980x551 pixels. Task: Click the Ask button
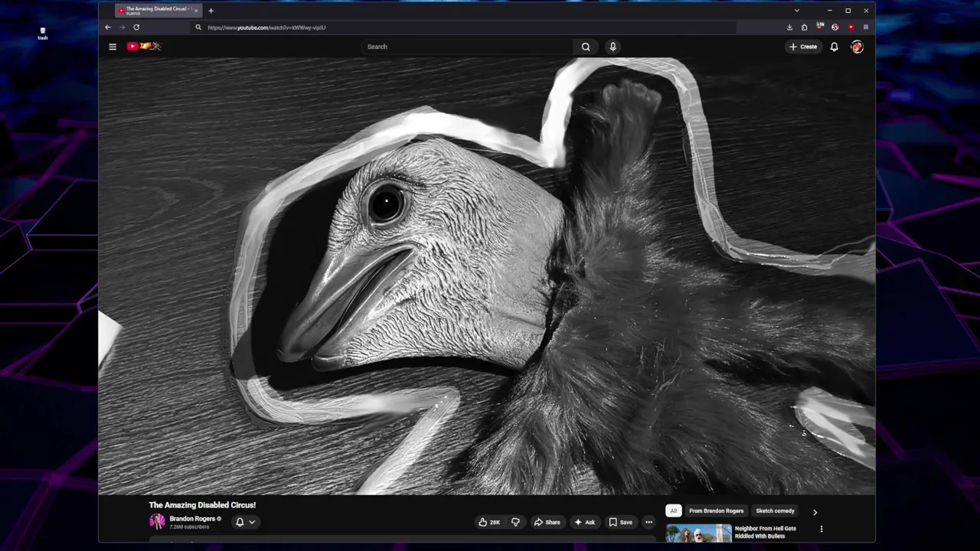(584, 522)
